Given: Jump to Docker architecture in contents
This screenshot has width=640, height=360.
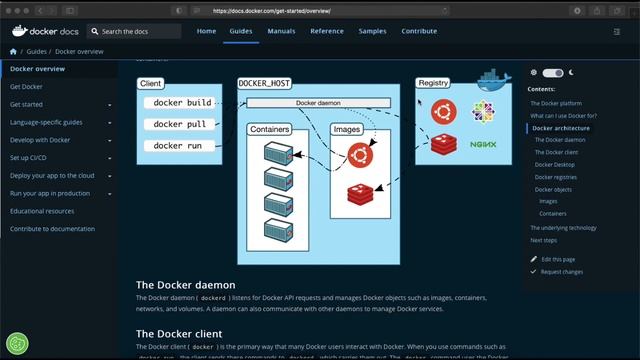Looking at the screenshot, I should coord(561,128).
